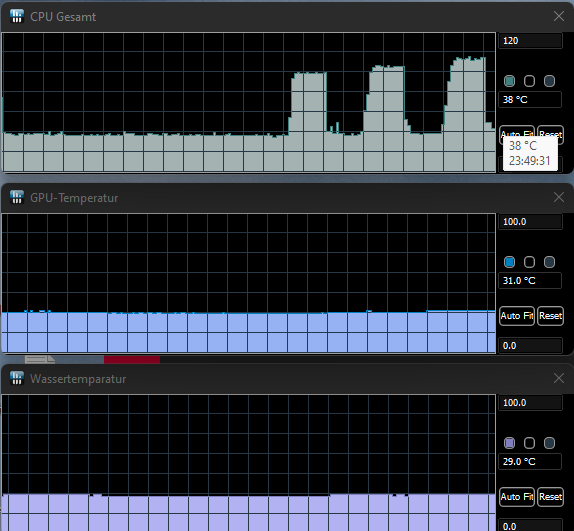Image resolution: width=574 pixels, height=531 pixels.
Task: Click the CPU Gesamt window app icon
Action: (x=17, y=16)
